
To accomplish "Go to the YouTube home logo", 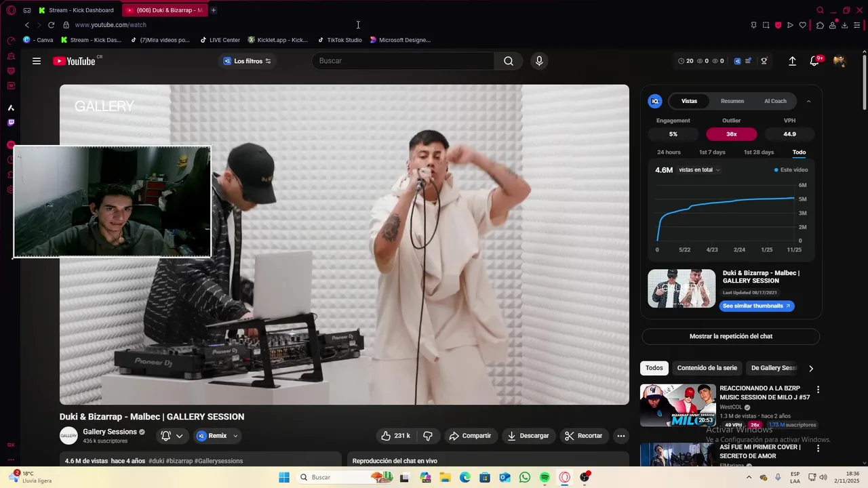I will [x=75, y=61].
